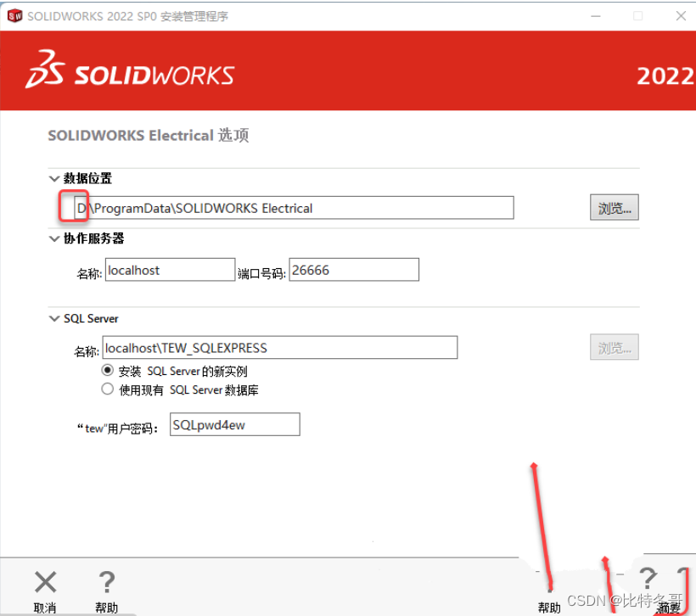Viewport: 696px width, 616px height.
Task: Click the tew user password field SQLpwd4ew
Action: [235, 425]
